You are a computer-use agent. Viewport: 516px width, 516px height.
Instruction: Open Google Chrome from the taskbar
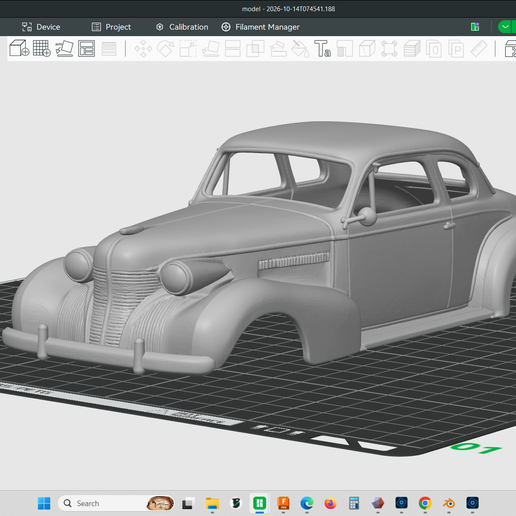click(x=425, y=503)
